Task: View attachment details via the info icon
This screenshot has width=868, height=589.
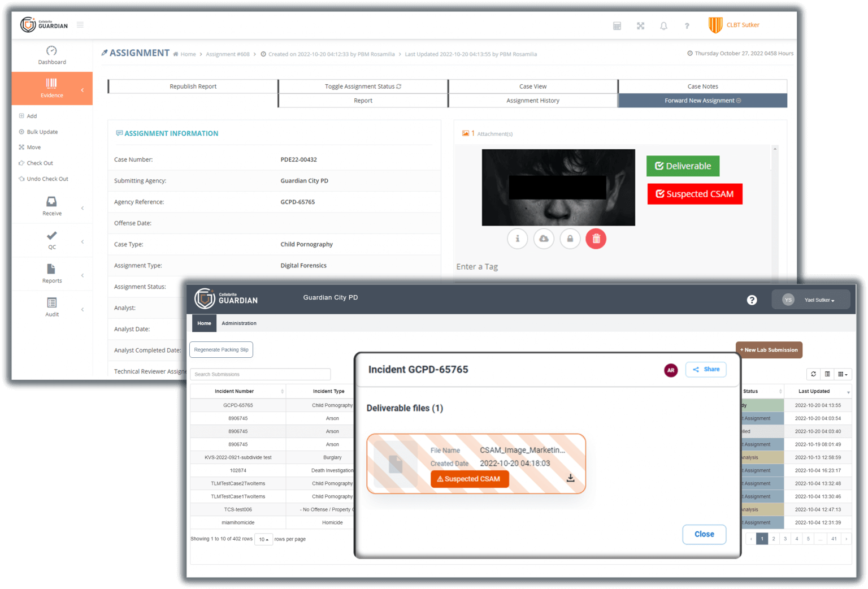Action: tap(517, 239)
